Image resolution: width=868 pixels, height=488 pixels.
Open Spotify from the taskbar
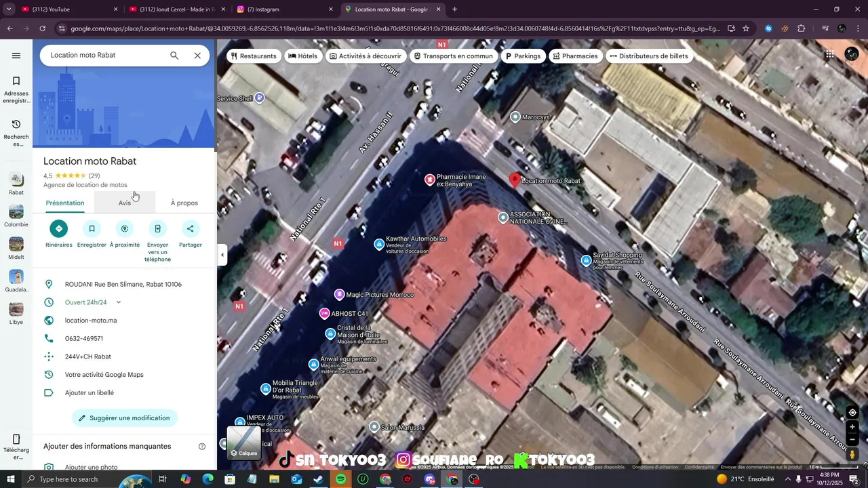coord(341,479)
